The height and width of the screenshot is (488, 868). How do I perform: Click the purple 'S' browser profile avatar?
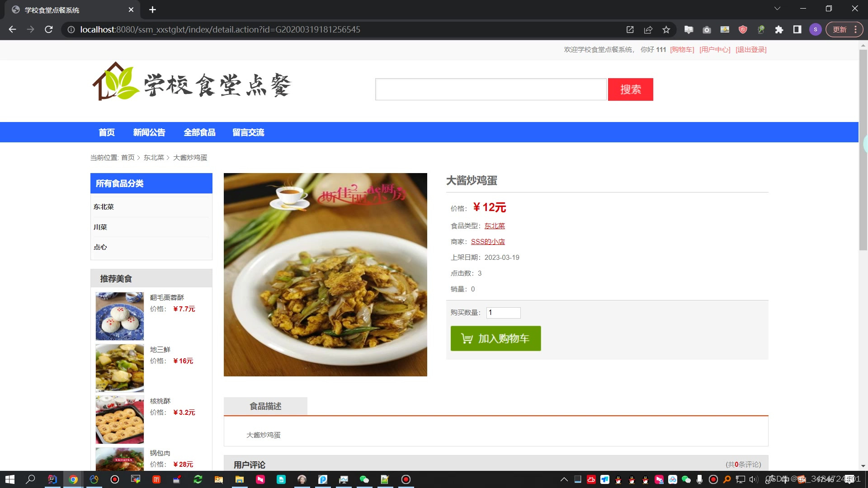click(x=815, y=29)
